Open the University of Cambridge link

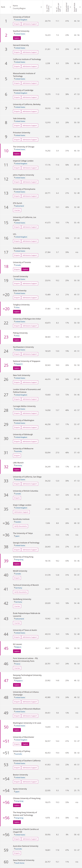point(23,90)
